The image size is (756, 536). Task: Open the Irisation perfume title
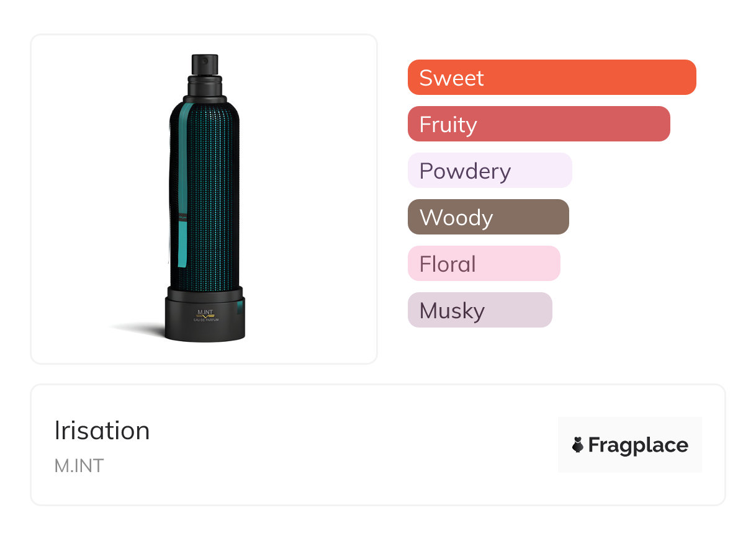102,431
